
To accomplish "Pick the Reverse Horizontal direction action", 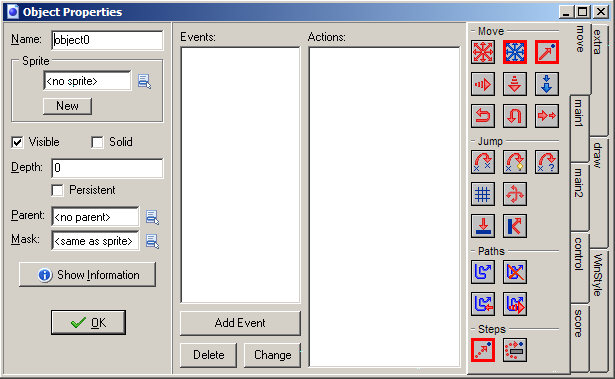I will [x=483, y=116].
